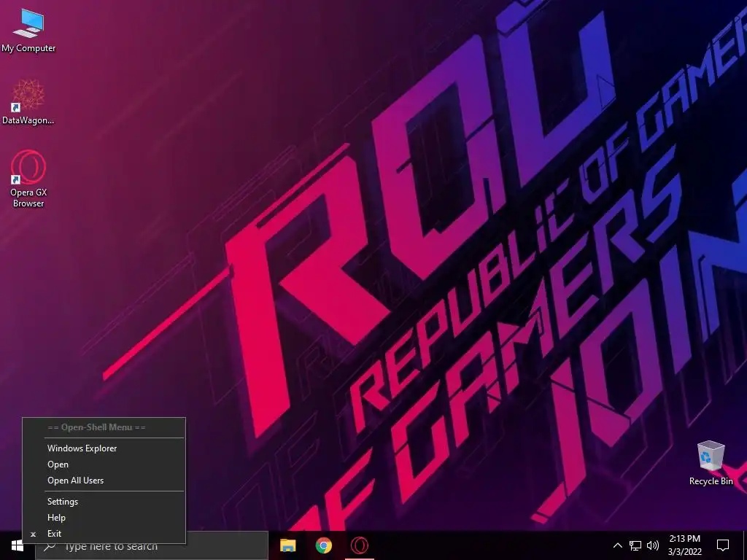Screen dimensions: 747x560
Task: Choose Windows Explorer in the context menu
Action: click(104, 448)
